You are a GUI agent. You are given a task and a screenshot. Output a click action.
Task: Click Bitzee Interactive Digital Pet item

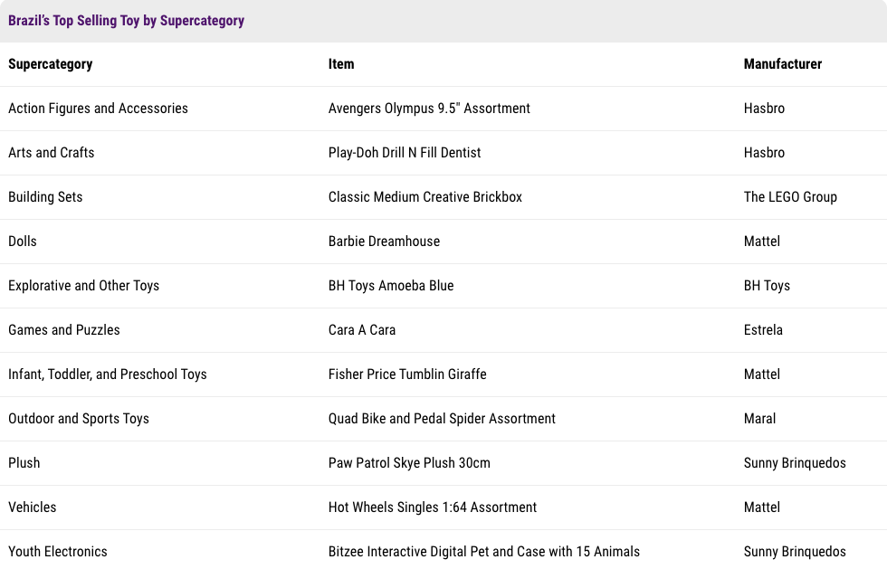pyautogui.click(x=483, y=551)
